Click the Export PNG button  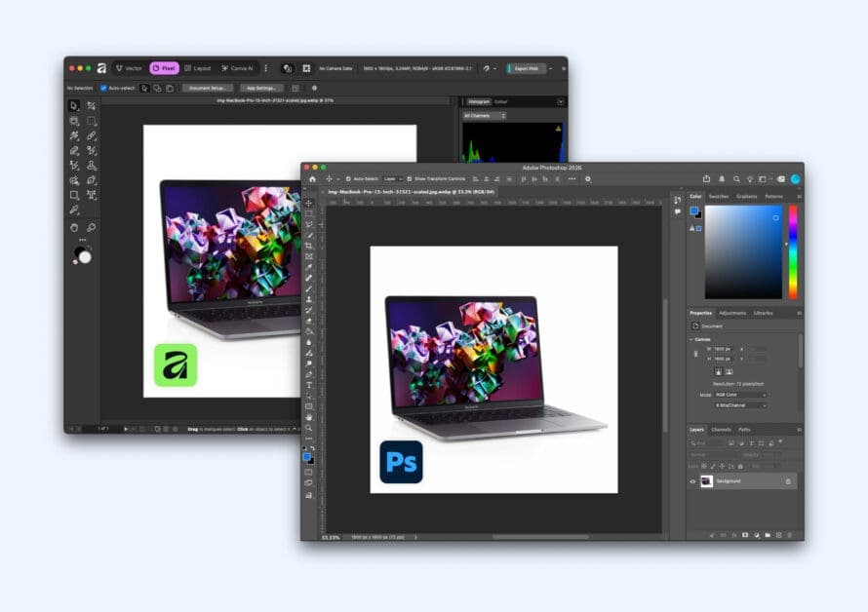click(x=526, y=68)
